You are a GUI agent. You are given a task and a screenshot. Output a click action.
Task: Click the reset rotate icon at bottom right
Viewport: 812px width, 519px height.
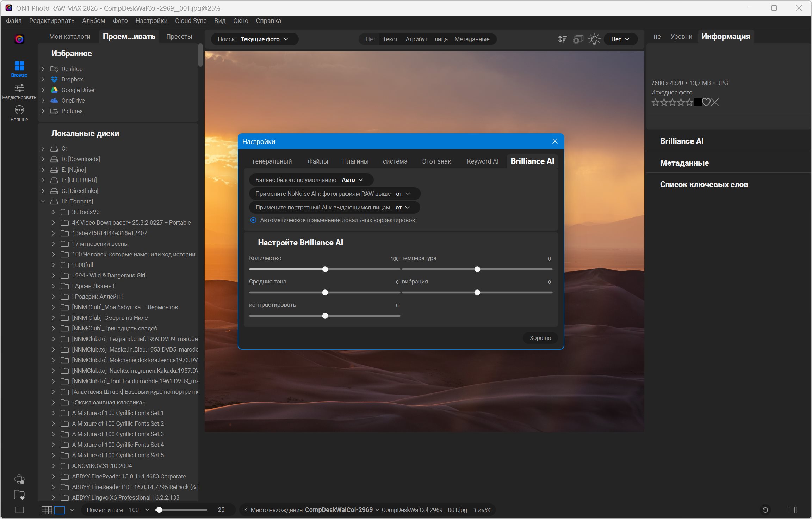pyautogui.click(x=765, y=510)
